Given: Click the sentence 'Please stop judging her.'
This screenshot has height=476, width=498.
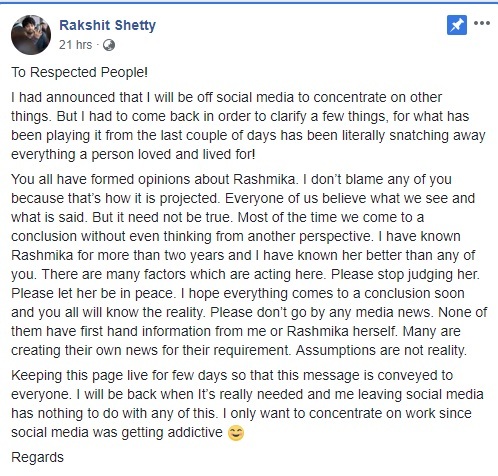Looking at the screenshot, I should coord(405,274).
